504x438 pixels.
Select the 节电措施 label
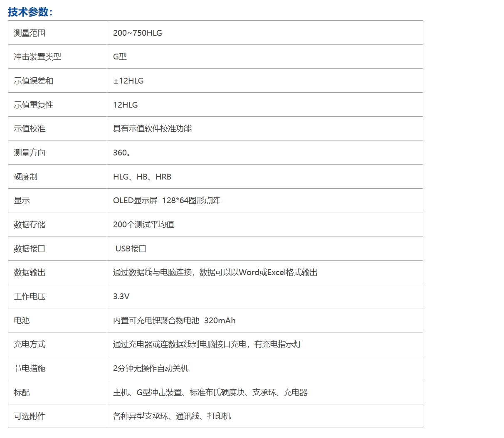pos(30,369)
